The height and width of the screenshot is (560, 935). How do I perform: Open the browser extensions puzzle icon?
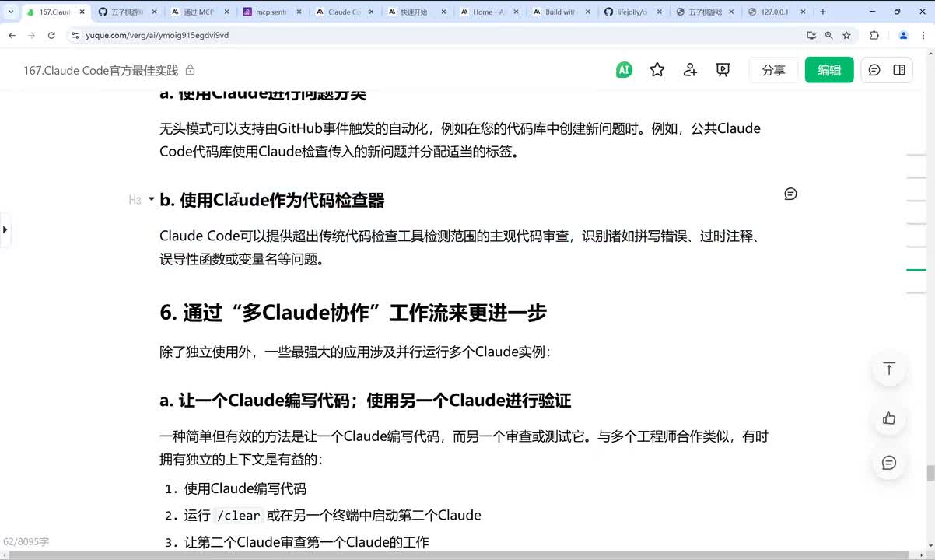click(874, 35)
